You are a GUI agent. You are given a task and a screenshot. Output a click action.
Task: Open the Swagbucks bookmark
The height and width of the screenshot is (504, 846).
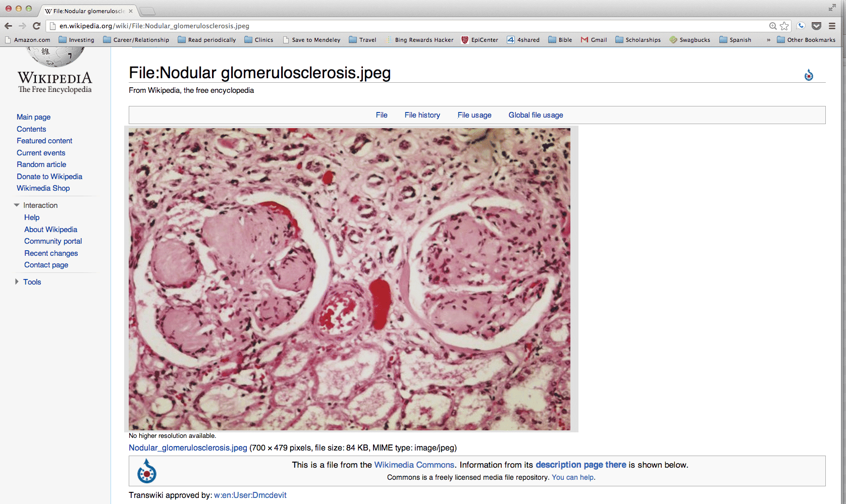690,40
